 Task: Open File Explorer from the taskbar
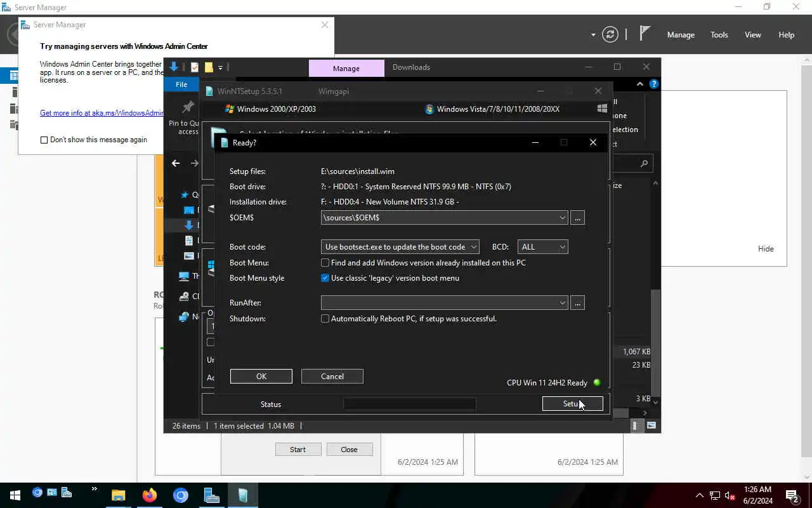[x=118, y=495]
